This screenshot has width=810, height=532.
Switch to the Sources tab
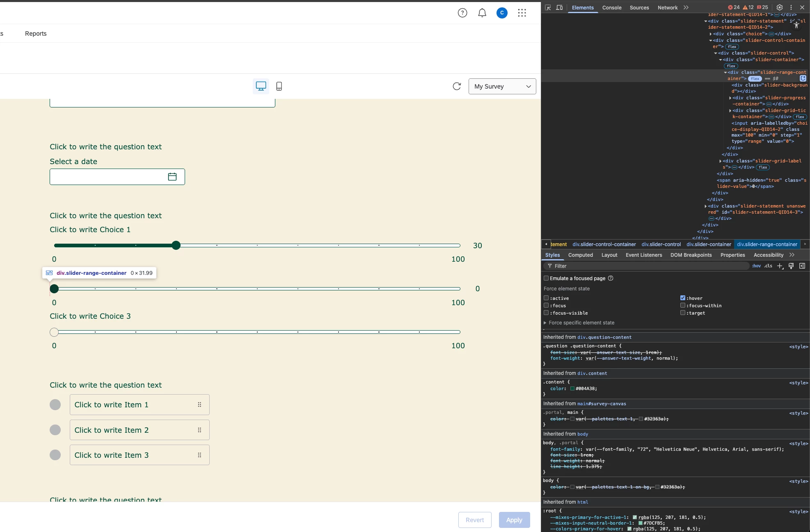coord(639,7)
